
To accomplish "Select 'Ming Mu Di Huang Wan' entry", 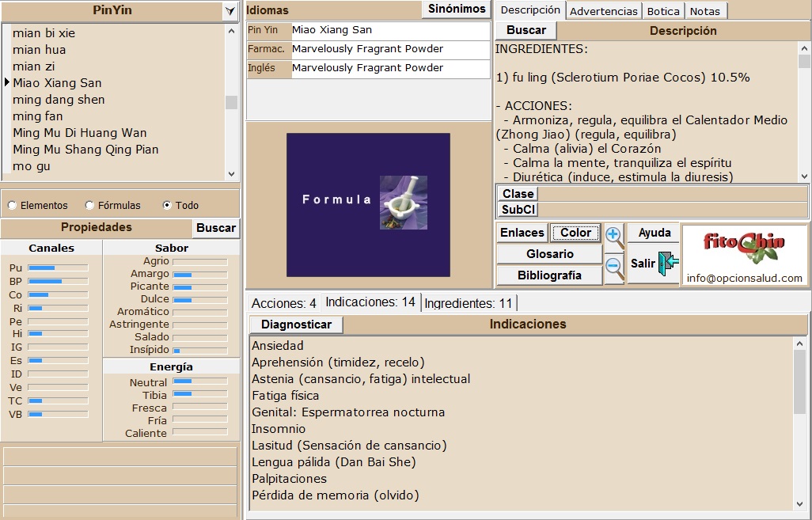I will [80, 133].
